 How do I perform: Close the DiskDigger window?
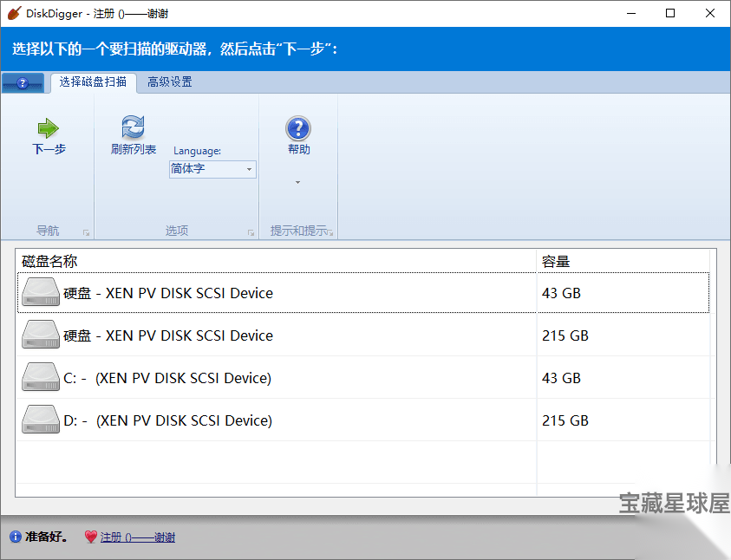tap(710, 14)
